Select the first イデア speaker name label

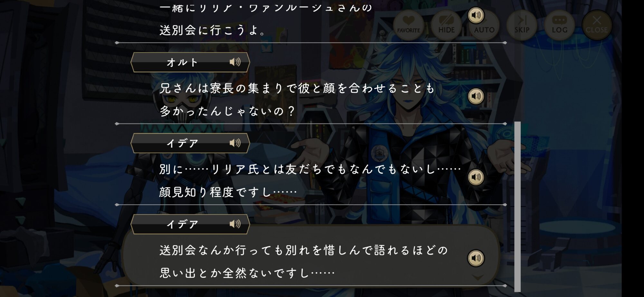pyautogui.click(x=182, y=143)
